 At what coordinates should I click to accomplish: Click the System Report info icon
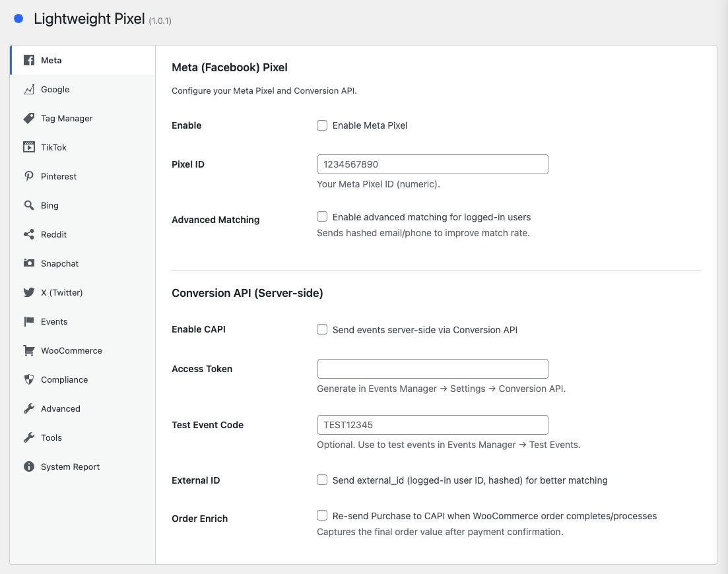(x=29, y=467)
